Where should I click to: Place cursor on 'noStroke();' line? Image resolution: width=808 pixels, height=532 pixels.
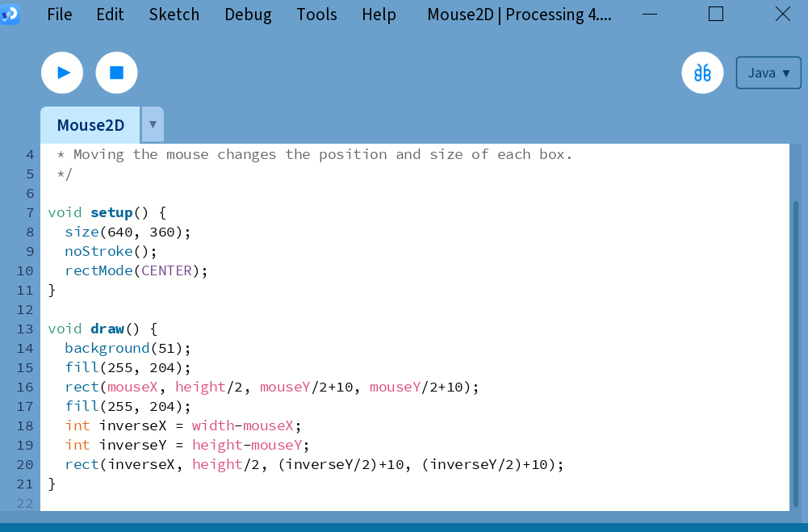point(111,251)
